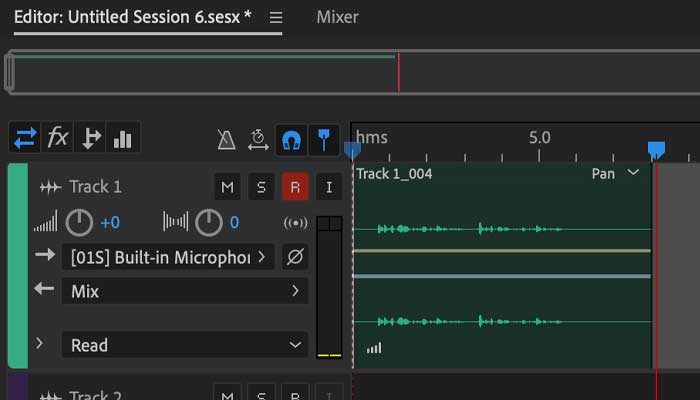
Task: Click the blue clip pan envelope line
Action: pos(502,276)
